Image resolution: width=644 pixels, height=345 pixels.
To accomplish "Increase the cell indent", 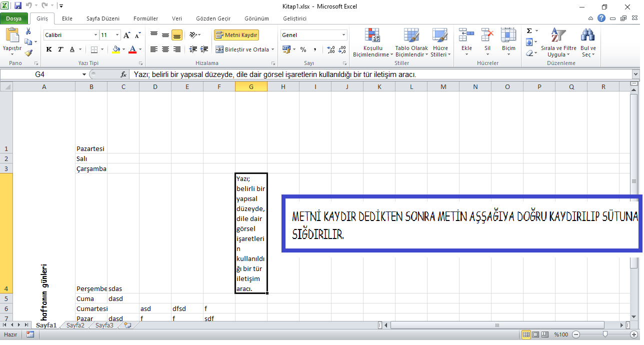I will (x=204, y=49).
